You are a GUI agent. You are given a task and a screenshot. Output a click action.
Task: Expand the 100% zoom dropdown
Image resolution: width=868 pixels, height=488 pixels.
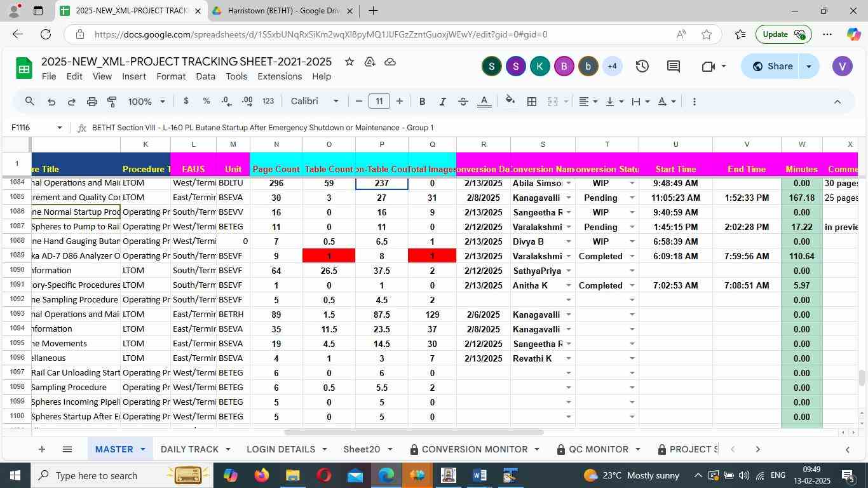[146, 102]
